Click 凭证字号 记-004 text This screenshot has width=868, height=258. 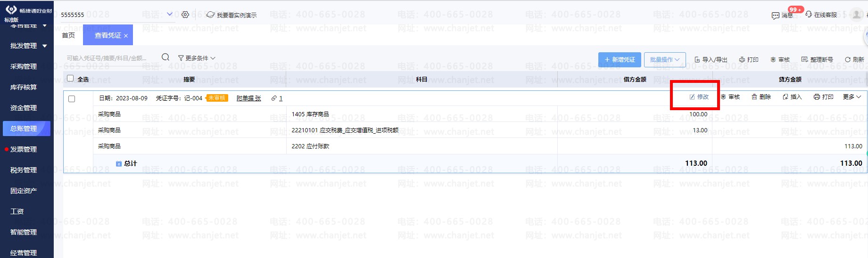coord(179,98)
